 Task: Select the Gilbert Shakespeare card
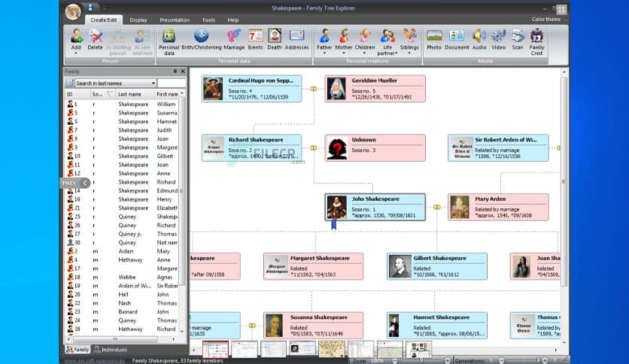tap(437, 266)
